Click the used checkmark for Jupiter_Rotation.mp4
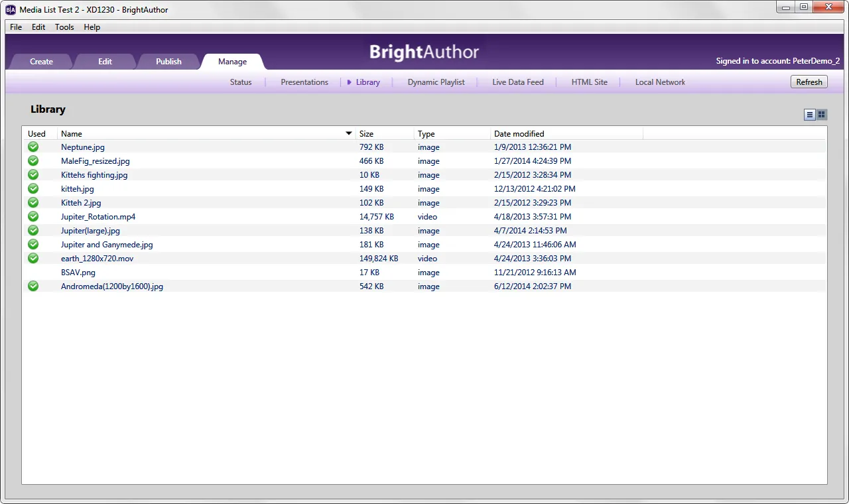 click(x=33, y=217)
